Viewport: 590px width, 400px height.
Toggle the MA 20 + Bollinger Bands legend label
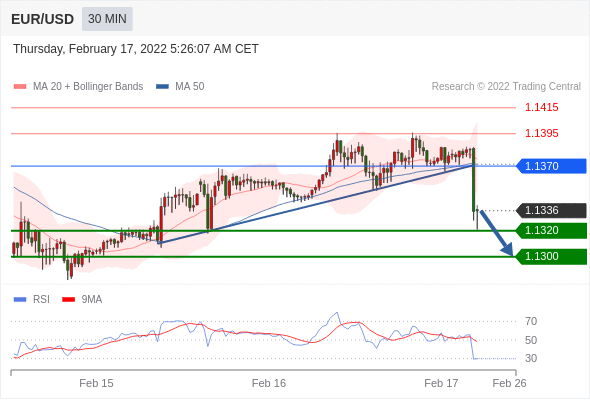point(88,87)
